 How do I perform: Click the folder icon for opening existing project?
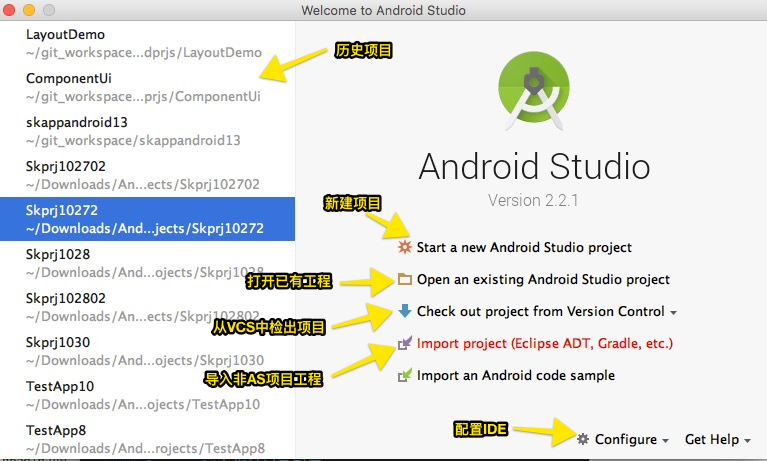tap(405, 279)
